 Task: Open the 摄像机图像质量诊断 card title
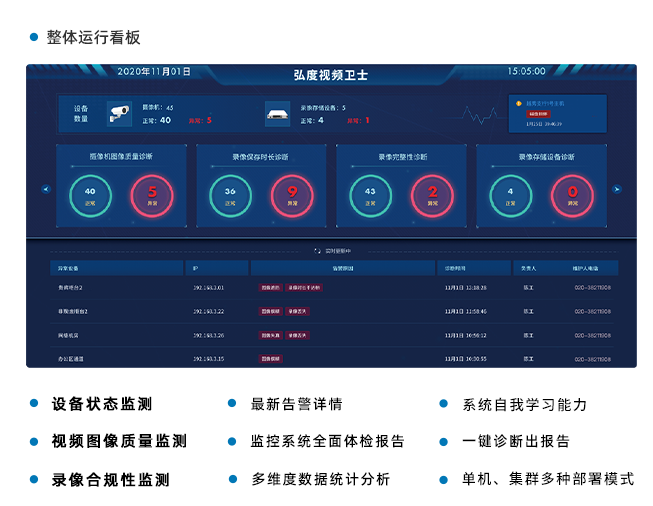point(121,157)
